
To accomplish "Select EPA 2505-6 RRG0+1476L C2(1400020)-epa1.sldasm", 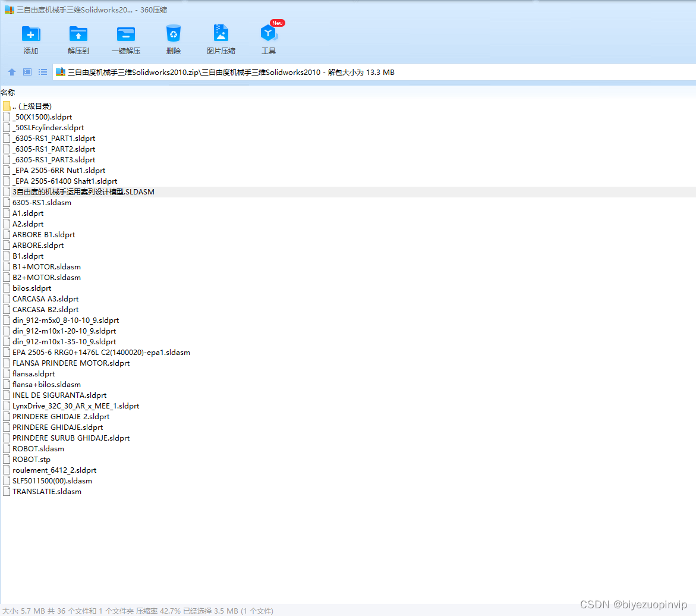I will (x=101, y=353).
